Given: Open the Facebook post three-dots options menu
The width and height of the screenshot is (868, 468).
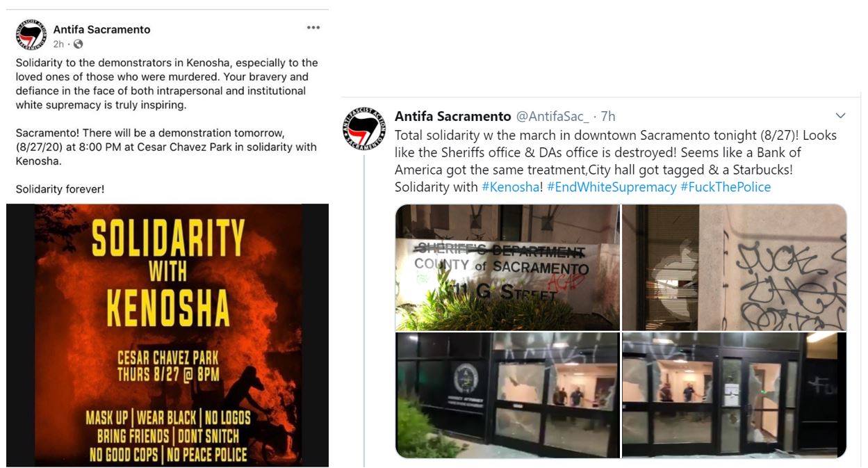Looking at the screenshot, I should pyautogui.click(x=313, y=28).
